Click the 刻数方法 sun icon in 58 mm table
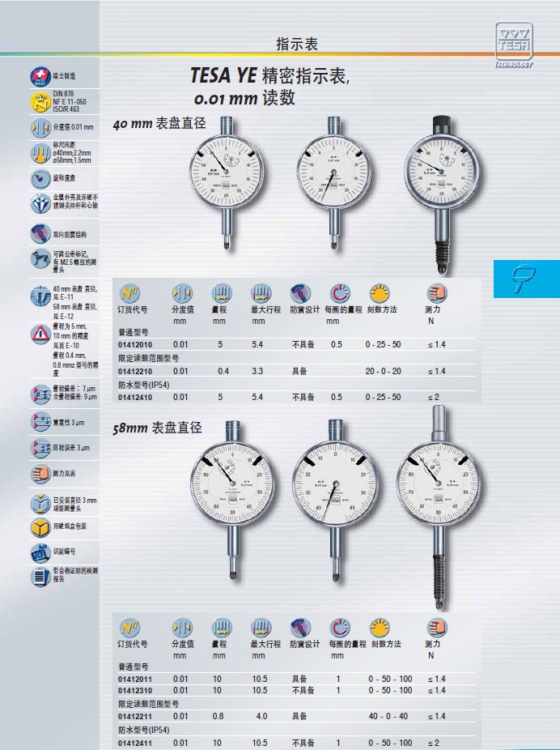This screenshot has width=560, height=750. coord(380,628)
